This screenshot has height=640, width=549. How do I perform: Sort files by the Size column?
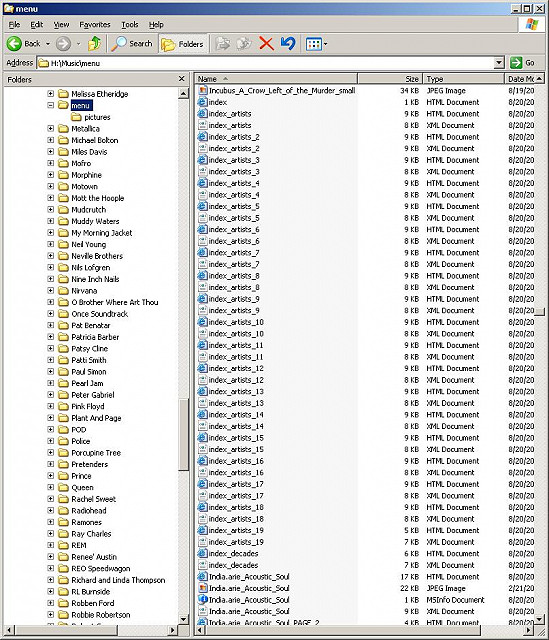click(390, 79)
